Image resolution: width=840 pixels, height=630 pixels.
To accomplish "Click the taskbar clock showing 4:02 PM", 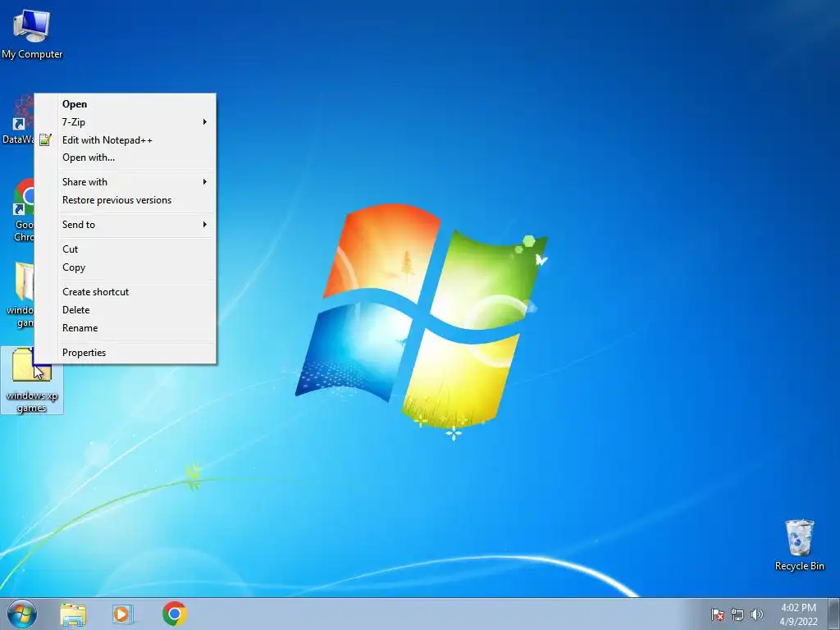I will coord(798,614).
